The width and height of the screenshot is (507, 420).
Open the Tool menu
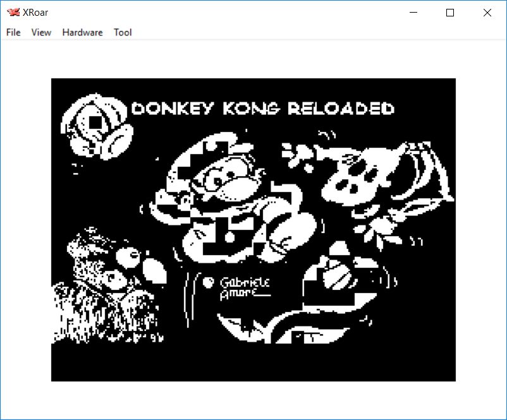(x=123, y=32)
